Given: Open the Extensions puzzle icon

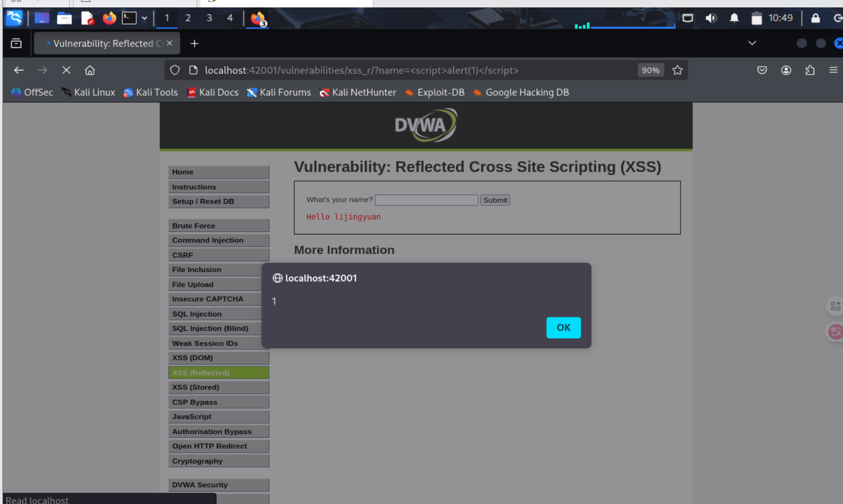Looking at the screenshot, I should pos(810,70).
